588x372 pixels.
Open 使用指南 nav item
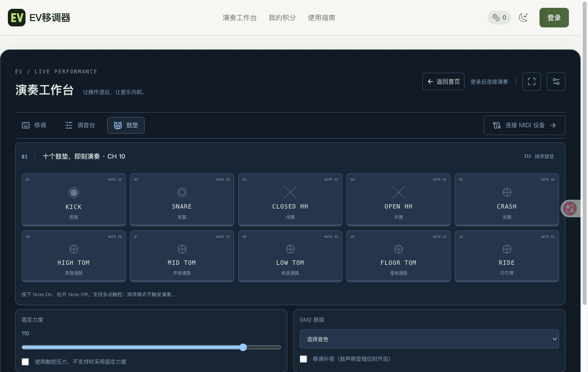click(x=321, y=18)
